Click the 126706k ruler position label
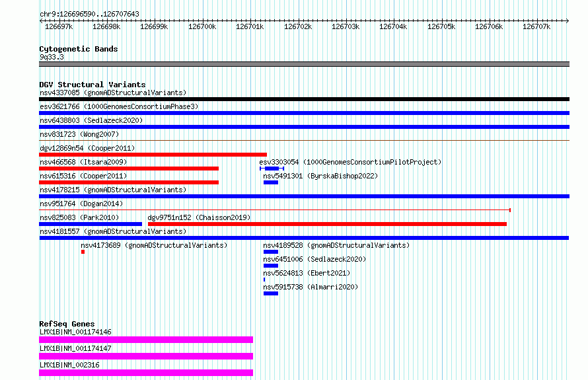Image resolution: width=588 pixels, height=380 pixels. point(489,26)
